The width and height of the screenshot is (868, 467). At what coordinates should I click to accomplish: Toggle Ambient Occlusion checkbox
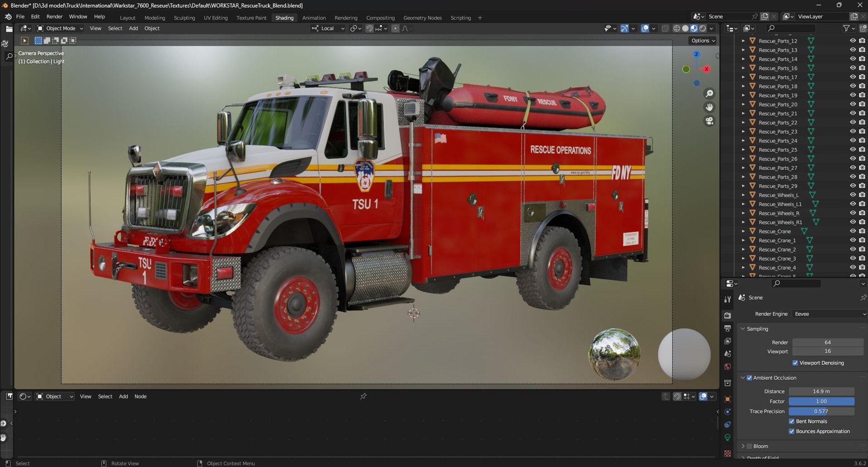tap(749, 378)
